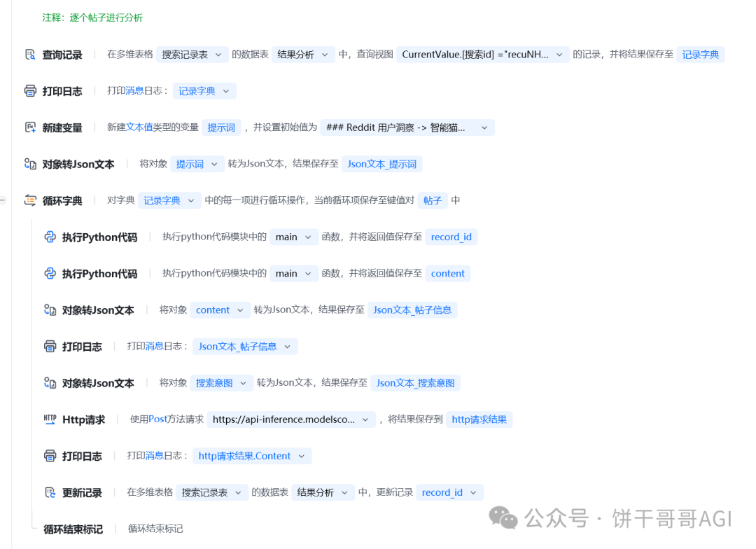Click the printer icon of the http请求结果.Content log step
The image size is (756, 549).
tap(50, 456)
